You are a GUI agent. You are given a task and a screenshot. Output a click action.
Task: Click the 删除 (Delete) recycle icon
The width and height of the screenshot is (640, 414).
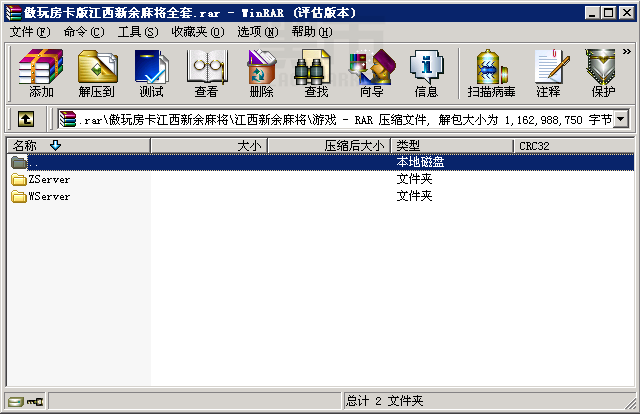[261, 73]
